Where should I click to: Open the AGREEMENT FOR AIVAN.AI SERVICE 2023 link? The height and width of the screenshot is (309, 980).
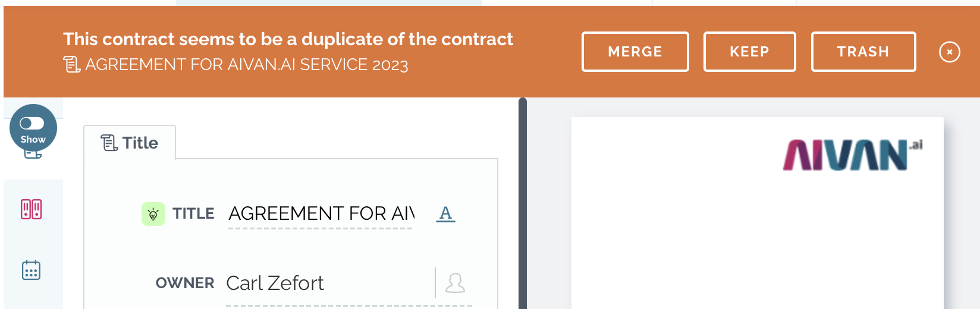[247, 65]
